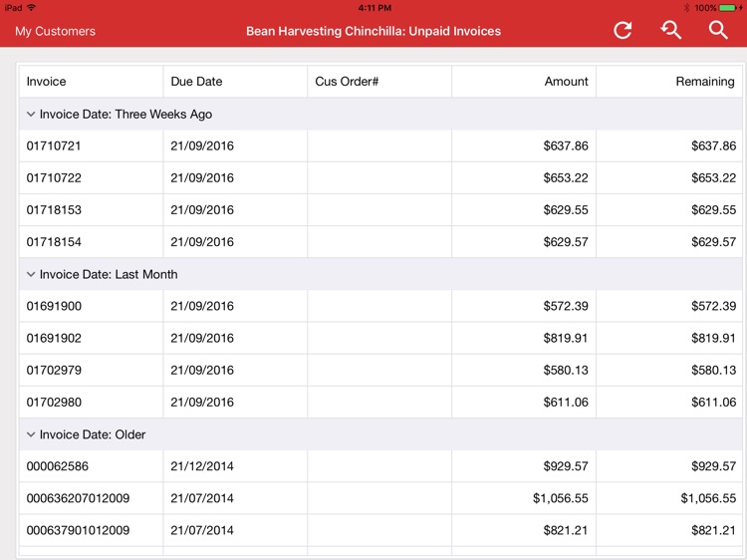Check the Wi-Fi status icon
This screenshot has width=747, height=560.
coord(32,8)
